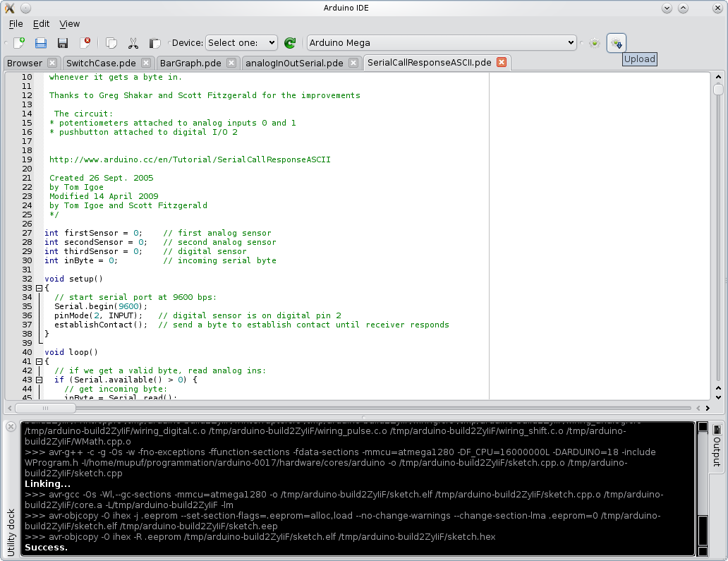Viewport: 728px width, 561px height.
Task: Click the X window menu icon in title bar
Action: click(9, 8)
